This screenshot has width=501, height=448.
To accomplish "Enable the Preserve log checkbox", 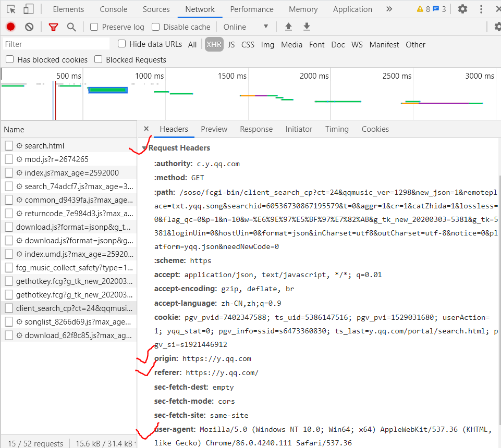I will (x=94, y=27).
